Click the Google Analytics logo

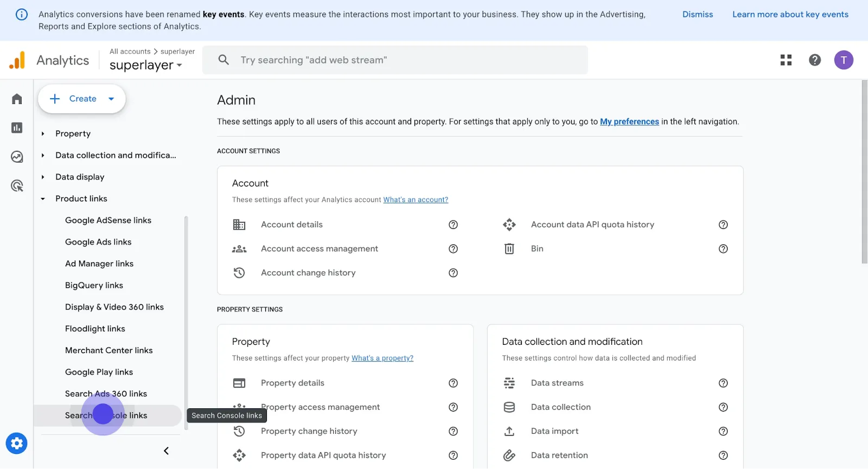[x=17, y=60]
